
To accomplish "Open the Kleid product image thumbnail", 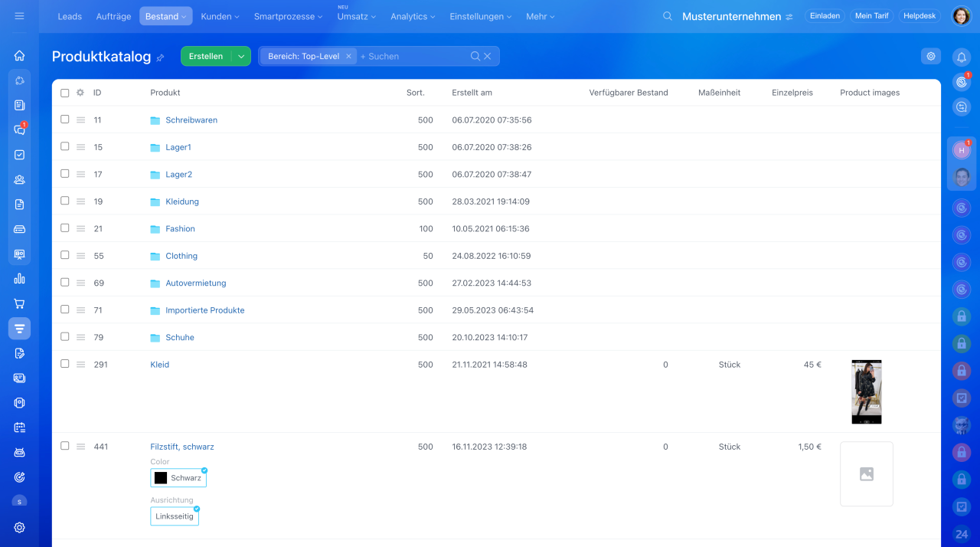I will 867,391.
